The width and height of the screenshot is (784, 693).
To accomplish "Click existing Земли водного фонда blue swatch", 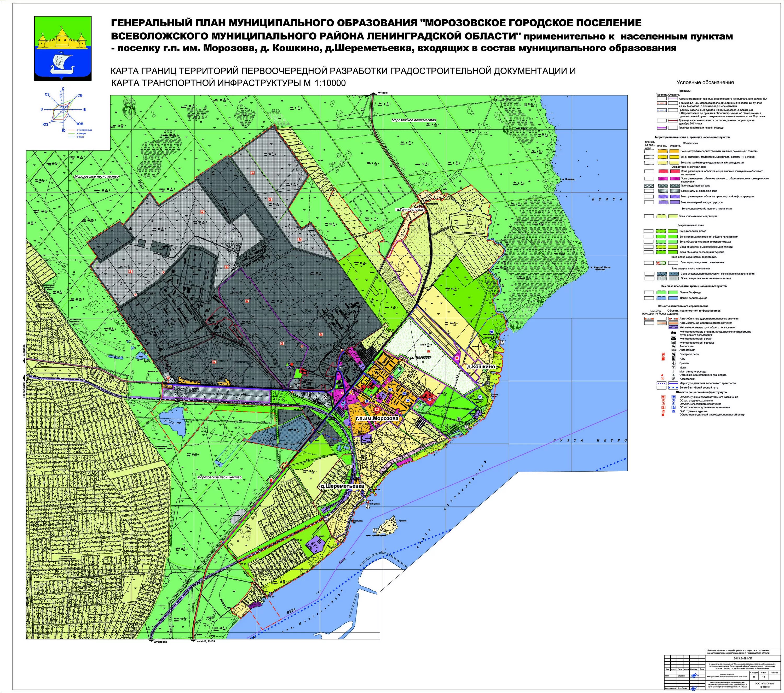I will click(673, 298).
